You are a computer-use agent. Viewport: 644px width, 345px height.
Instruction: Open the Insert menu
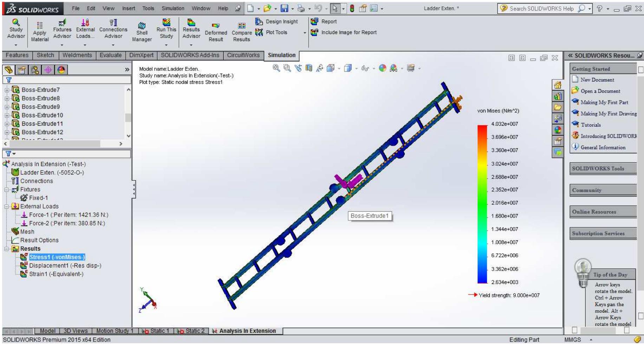(x=129, y=8)
